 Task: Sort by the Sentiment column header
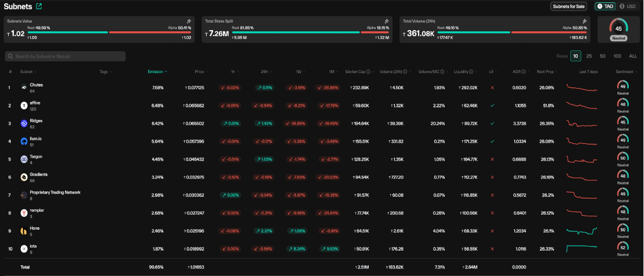point(624,72)
